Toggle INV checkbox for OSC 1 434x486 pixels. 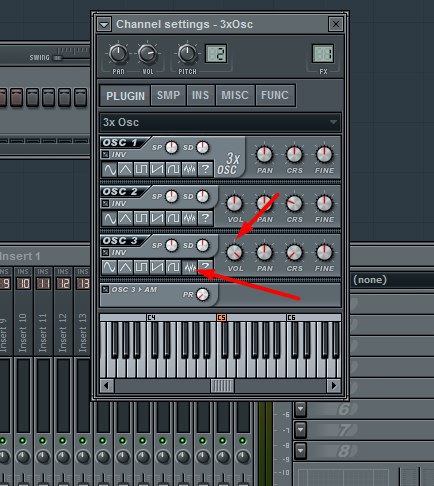coord(105,154)
